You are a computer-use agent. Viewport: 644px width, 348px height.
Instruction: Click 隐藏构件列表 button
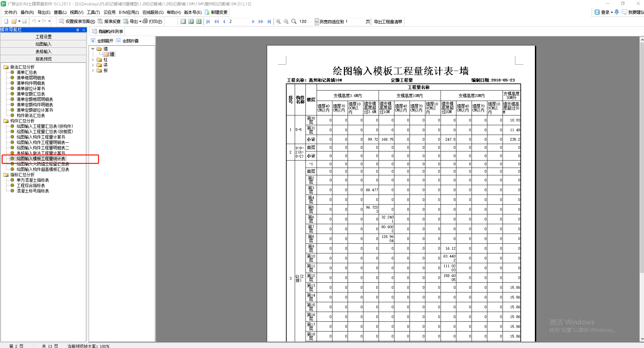[x=107, y=31]
